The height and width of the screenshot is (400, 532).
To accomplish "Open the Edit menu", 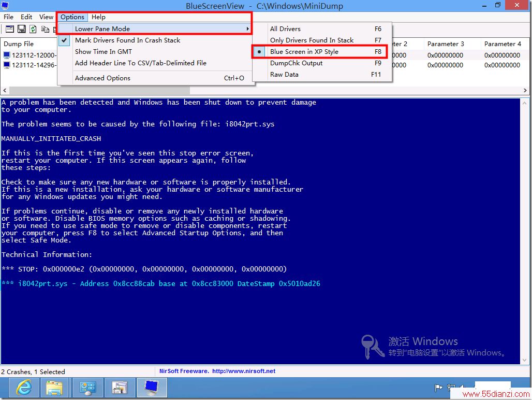I will 26,17.
